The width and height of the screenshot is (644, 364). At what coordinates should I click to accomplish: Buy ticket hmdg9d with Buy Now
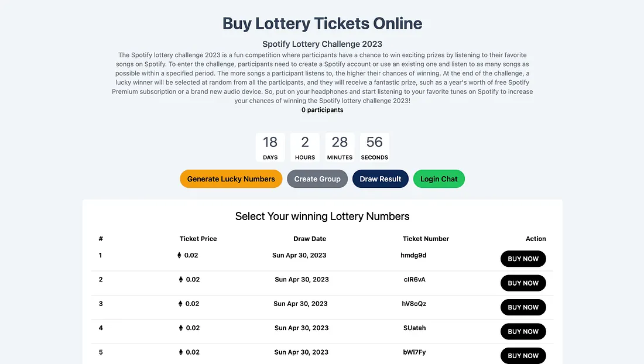(x=523, y=259)
